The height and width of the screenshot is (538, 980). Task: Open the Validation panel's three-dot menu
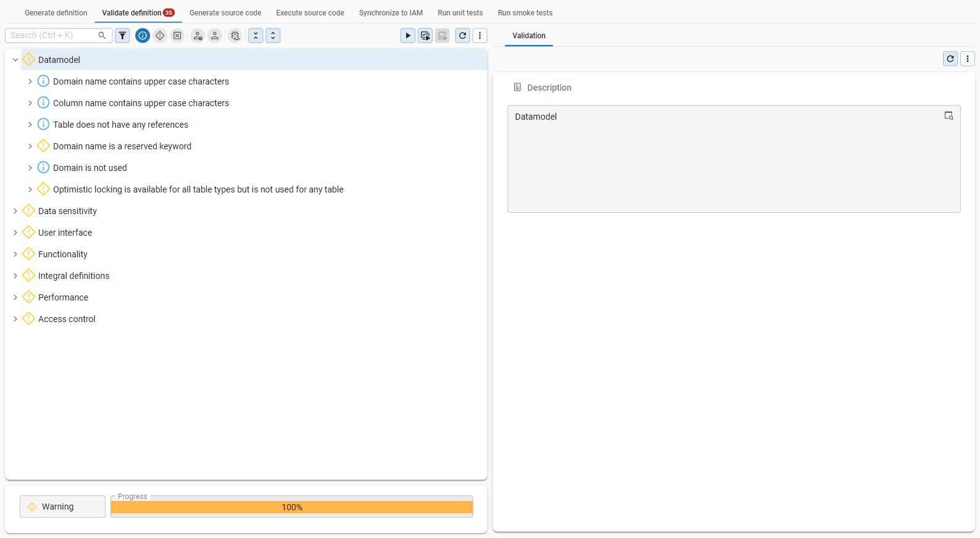click(968, 59)
